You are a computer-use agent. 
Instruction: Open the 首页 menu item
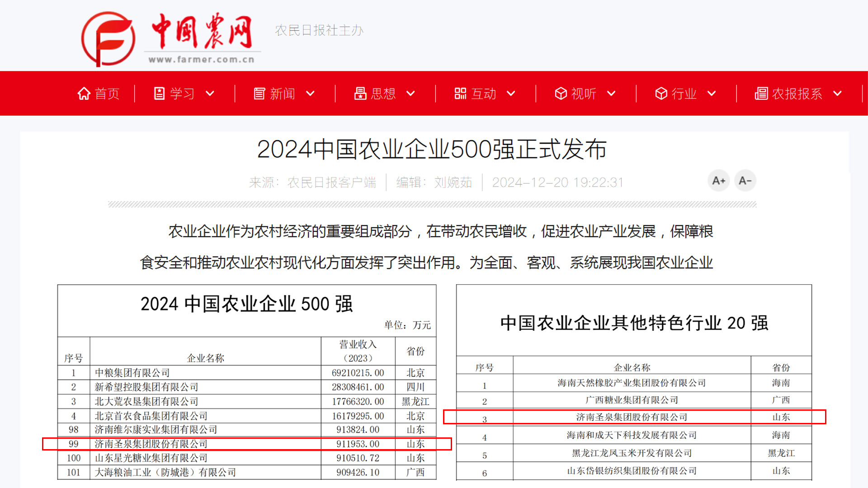107,94
